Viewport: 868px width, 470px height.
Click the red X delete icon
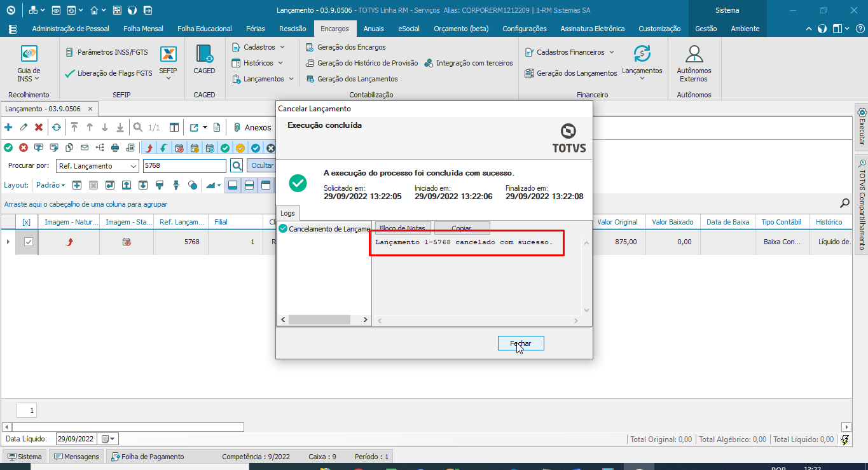tap(39, 127)
